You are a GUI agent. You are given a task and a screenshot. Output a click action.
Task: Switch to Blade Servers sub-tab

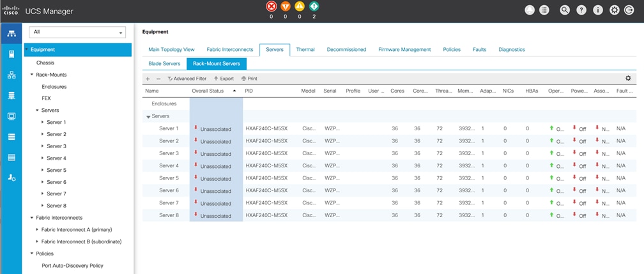pos(164,64)
